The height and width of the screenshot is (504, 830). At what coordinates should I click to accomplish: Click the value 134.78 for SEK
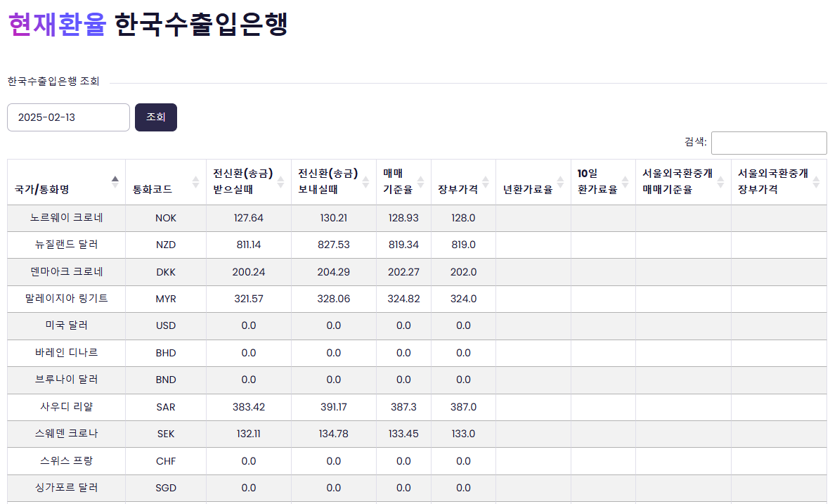[334, 434]
